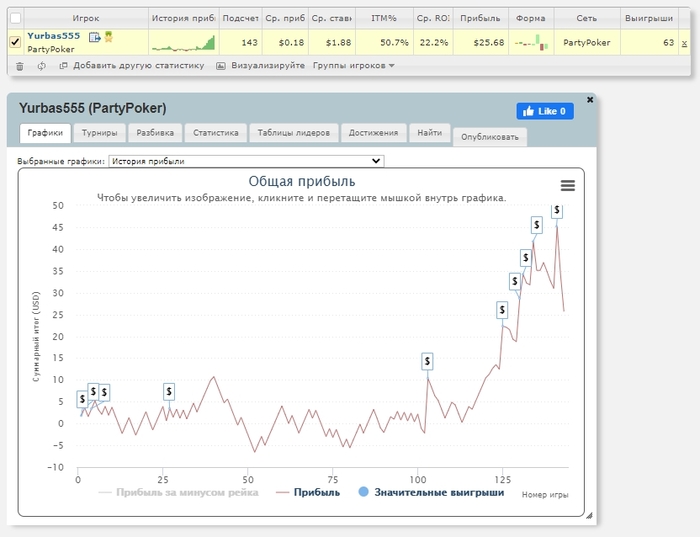Click the Facebook Like button
This screenshot has width=700, height=537.
click(545, 111)
